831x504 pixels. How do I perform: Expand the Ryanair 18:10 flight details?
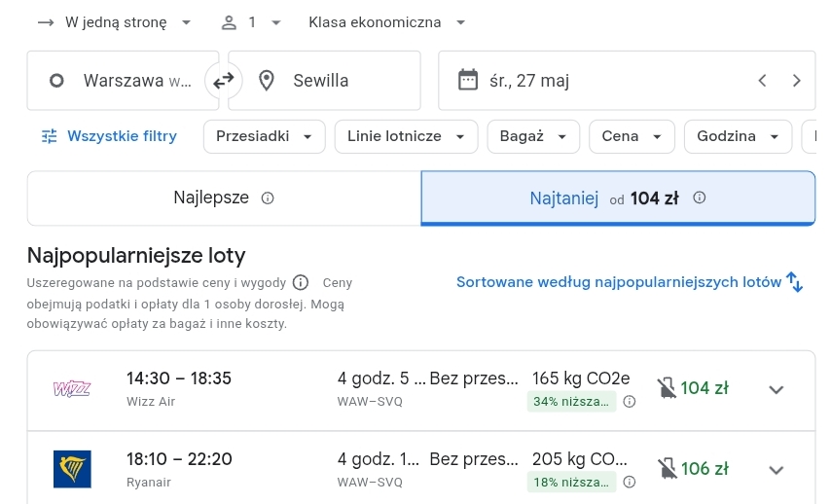(x=776, y=470)
